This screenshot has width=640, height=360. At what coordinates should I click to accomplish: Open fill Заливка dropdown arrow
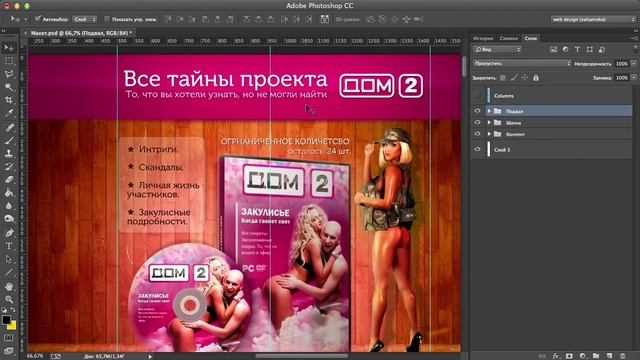[x=633, y=78]
